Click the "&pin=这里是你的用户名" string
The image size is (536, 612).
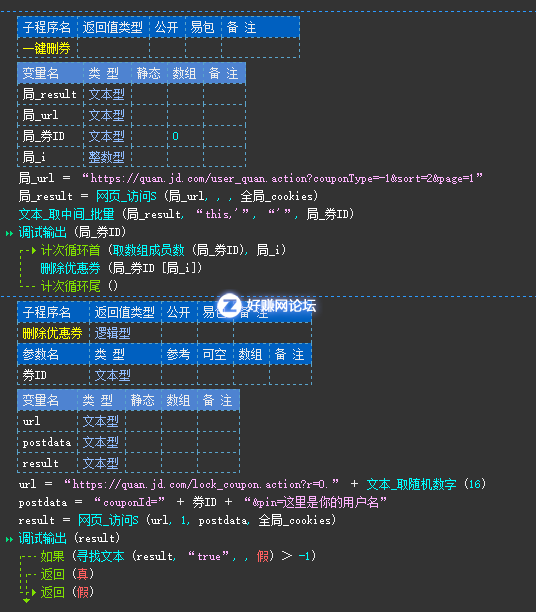point(315,502)
